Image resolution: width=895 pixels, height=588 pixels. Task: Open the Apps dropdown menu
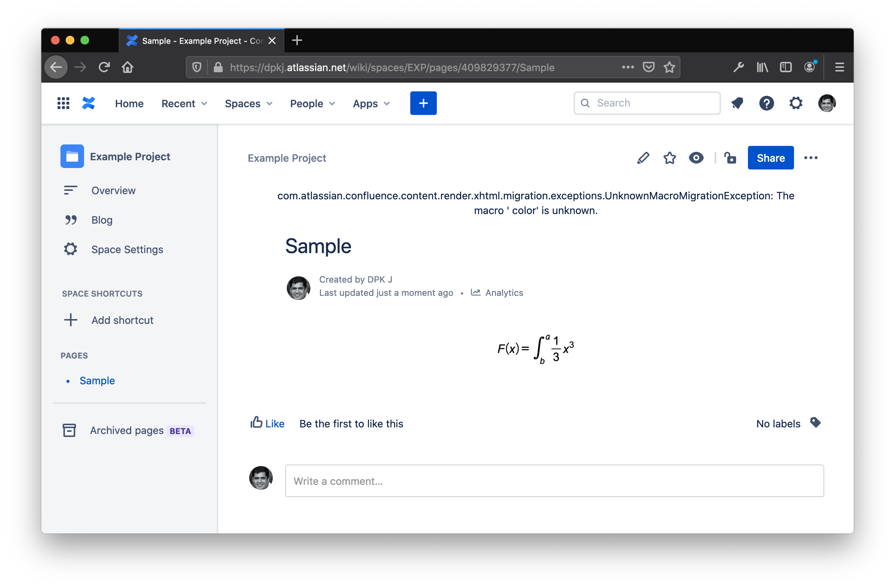(371, 104)
